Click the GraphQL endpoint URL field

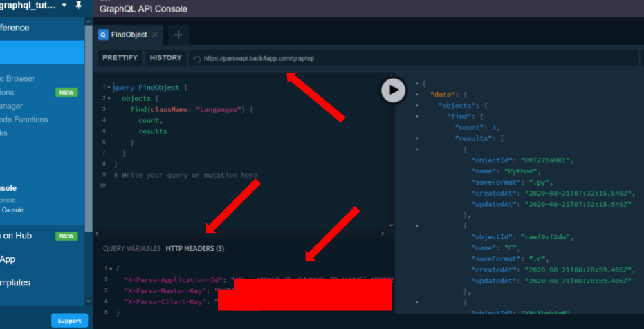415,59
